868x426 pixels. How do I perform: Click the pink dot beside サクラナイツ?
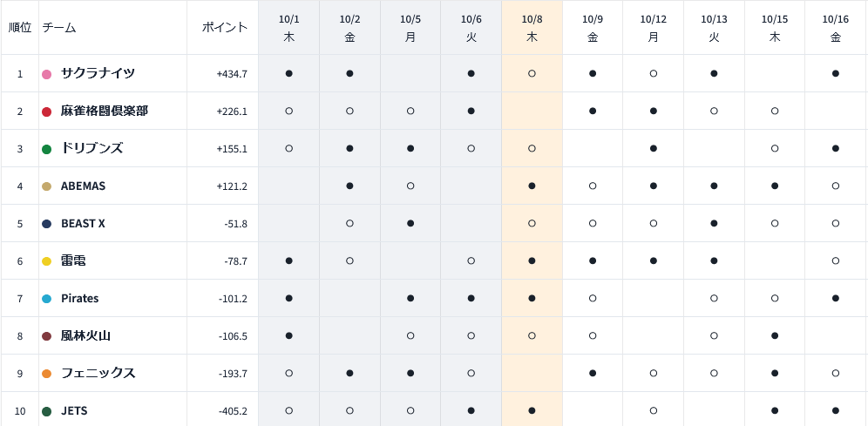(x=47, y=73)
